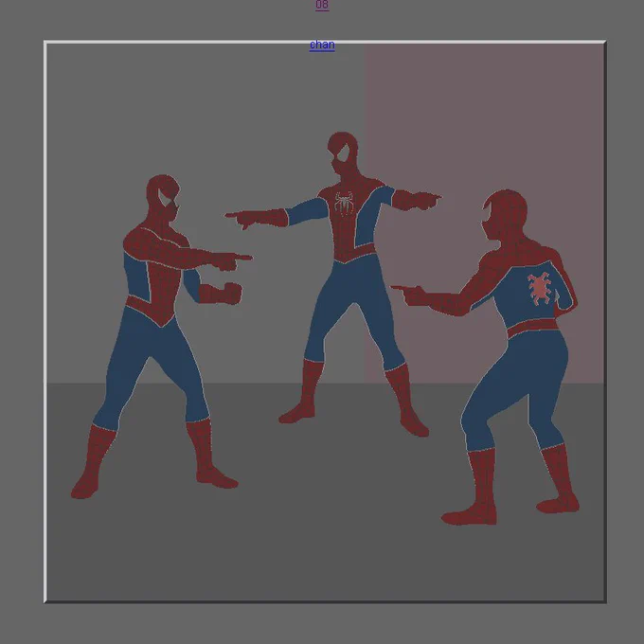
Task: Open the blue "chan" hyperlink
Action: [x=322, y=45]
